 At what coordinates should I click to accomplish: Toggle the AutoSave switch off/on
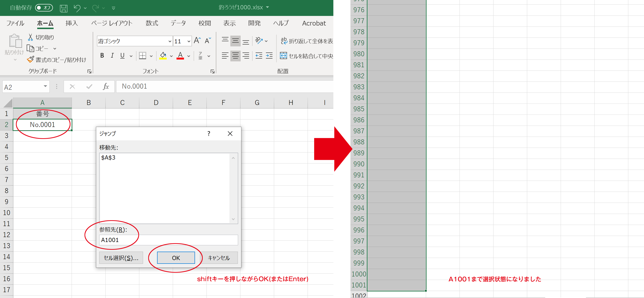(44, 8)
